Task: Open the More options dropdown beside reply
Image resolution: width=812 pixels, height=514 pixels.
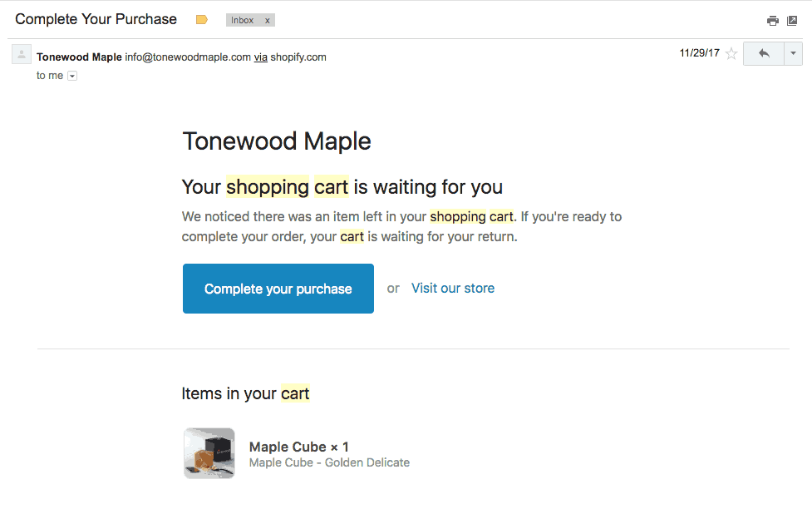Action: pyautogui.click(x=793, y=53)
